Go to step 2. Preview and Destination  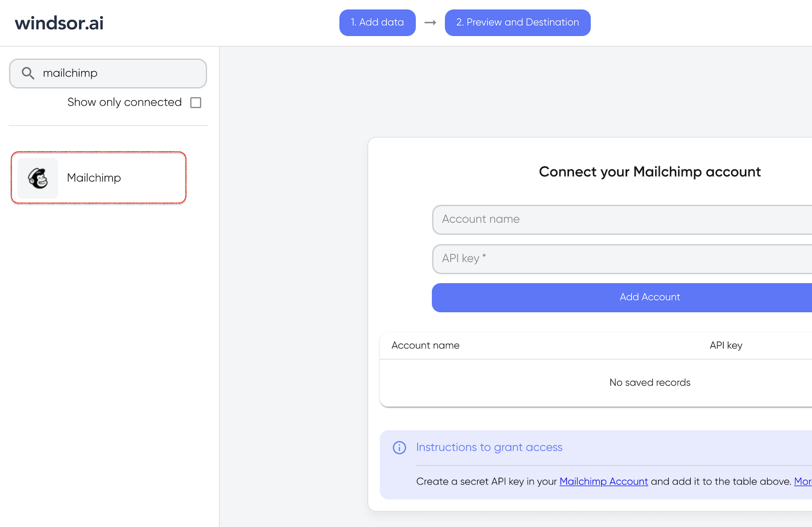coord(518,22)
